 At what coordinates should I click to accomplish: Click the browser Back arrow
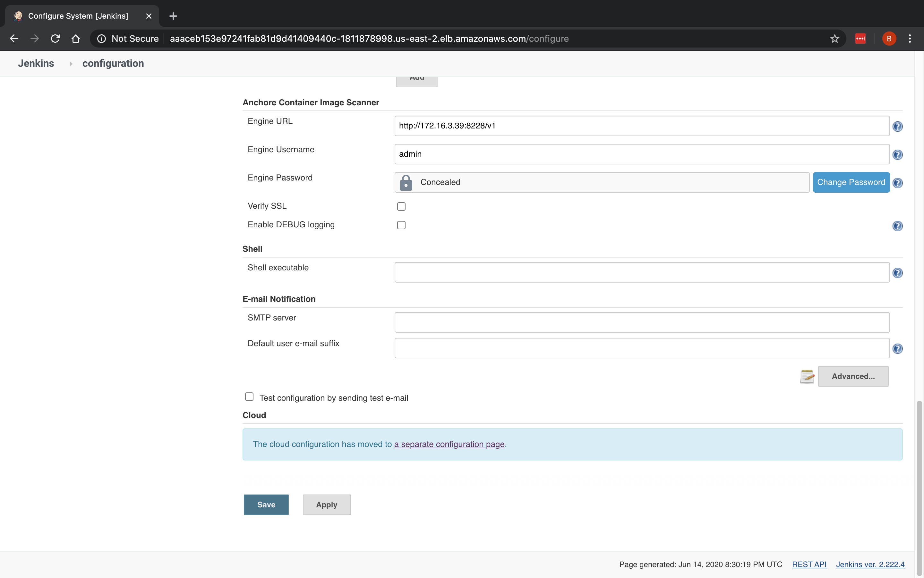point(14,39)
